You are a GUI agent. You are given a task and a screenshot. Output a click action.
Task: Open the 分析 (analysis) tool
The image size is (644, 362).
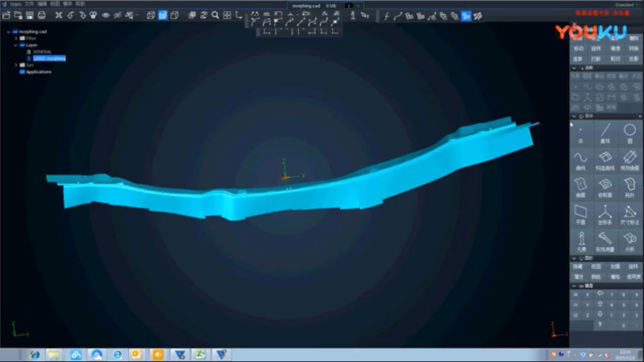(x=630, y=242)
